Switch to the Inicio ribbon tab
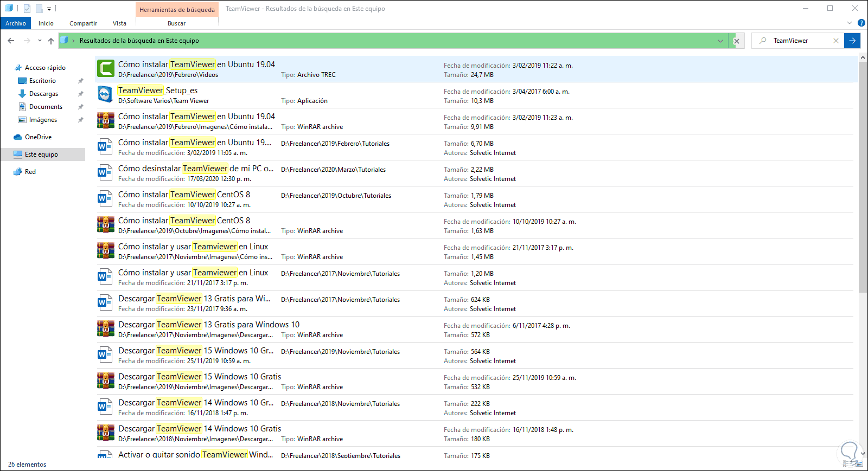The width and height of the screenshot is (868, 471). point(46,23)
